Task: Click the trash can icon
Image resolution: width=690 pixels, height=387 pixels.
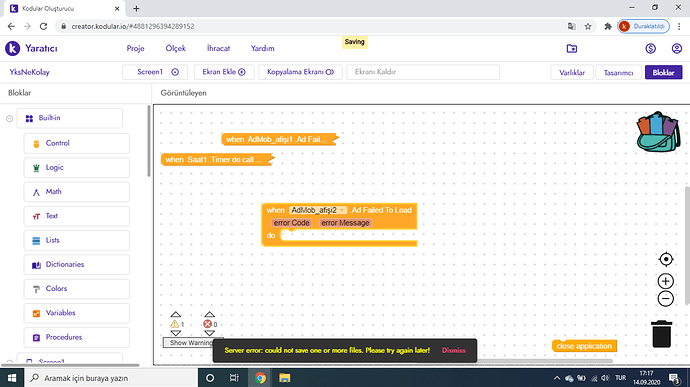Action: pyautogui.click(x=661, y=334)
